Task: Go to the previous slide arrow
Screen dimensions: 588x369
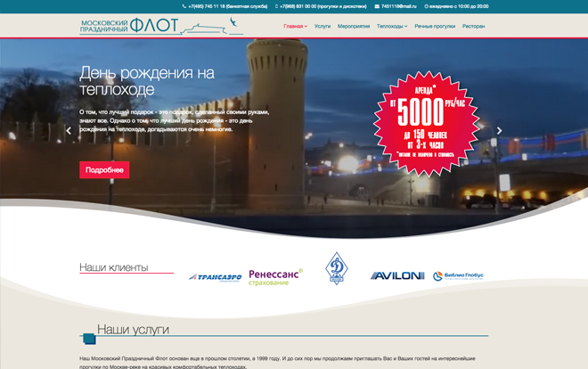Action: coord(69,130)
